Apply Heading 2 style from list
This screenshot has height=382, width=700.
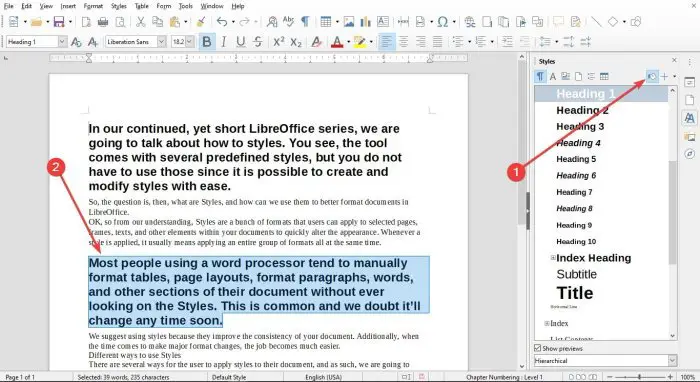(x=582, y=110)
